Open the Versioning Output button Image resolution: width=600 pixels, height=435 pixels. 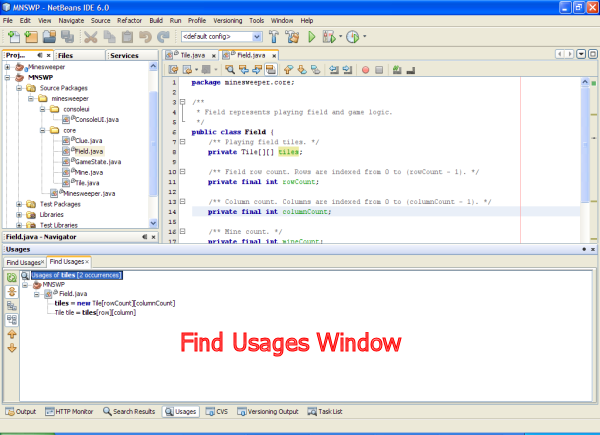pyautogui.click(x=267, y=412)
